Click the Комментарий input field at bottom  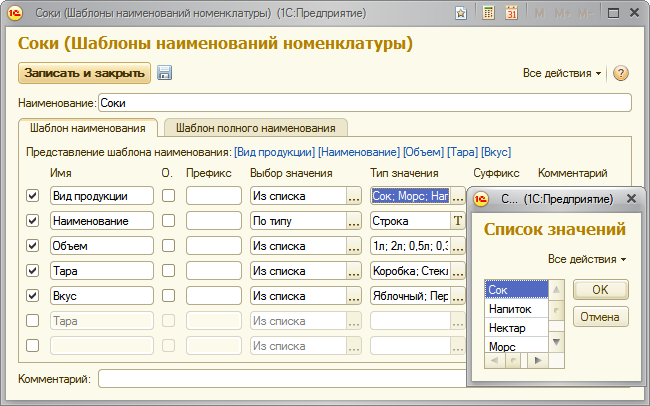283,379
